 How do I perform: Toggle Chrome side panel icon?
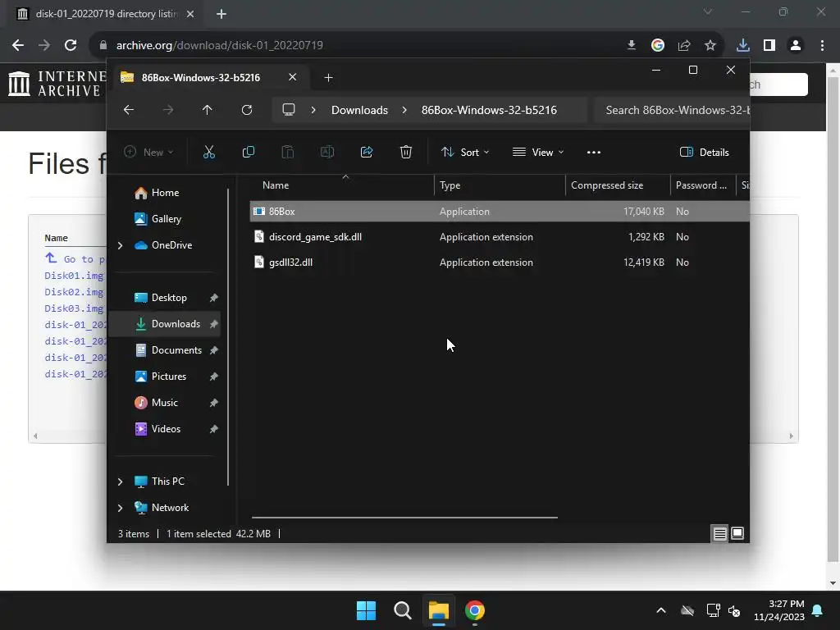pos(769,45)
